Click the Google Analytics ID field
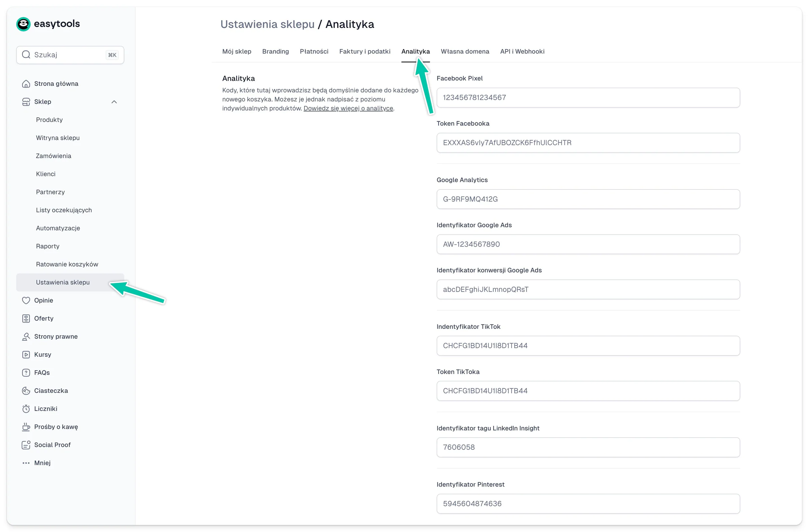Viewport: 809px width, 532px height. [x=588, y=199]
